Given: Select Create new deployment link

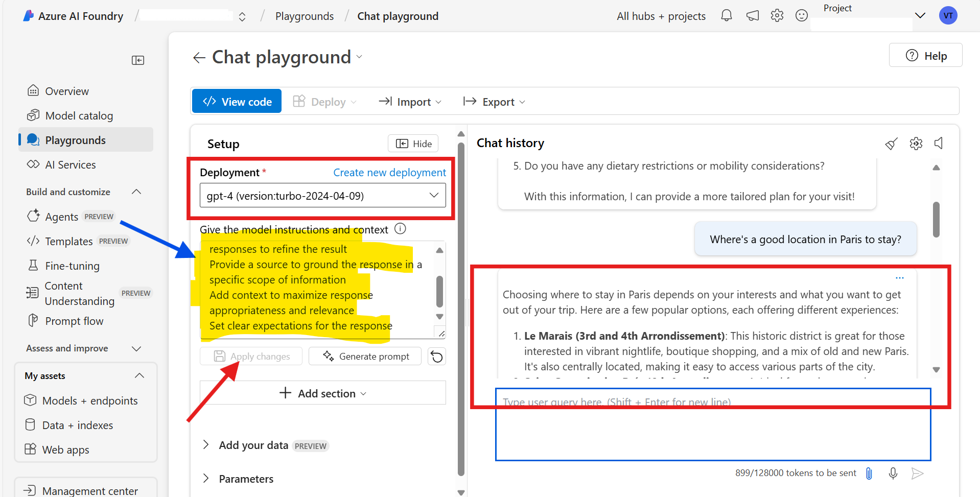Looking at the screenshot, I should (389, 172).
